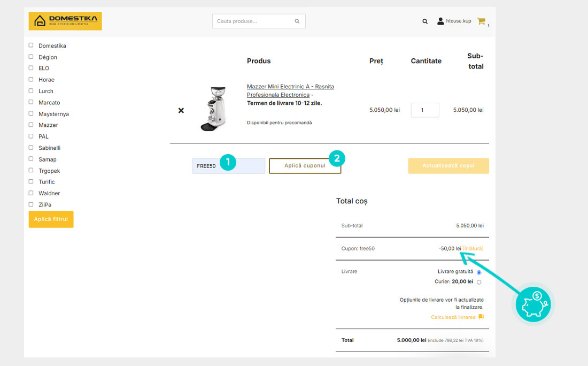588x366 pixels.
Task: Select the Livrare gratuită radio option
Action: (x=479, y=272)
